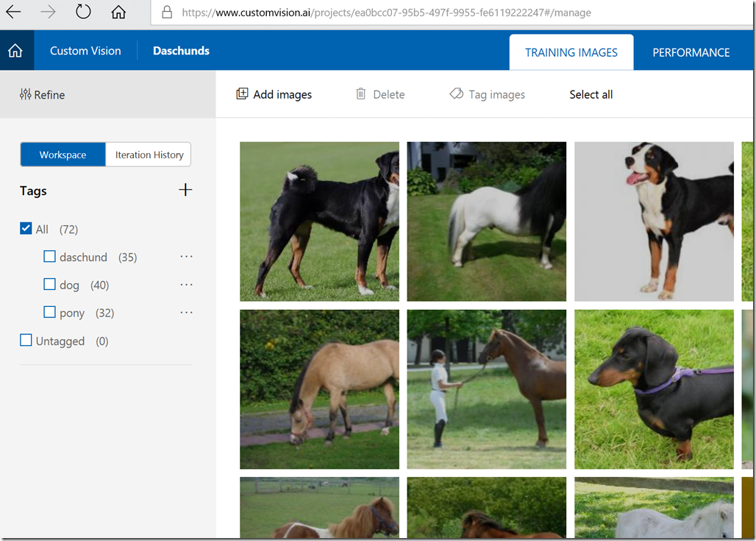Open dog tag options ellipsis
The width and height of the screenshot is (756, 541).
pos(186,284)
